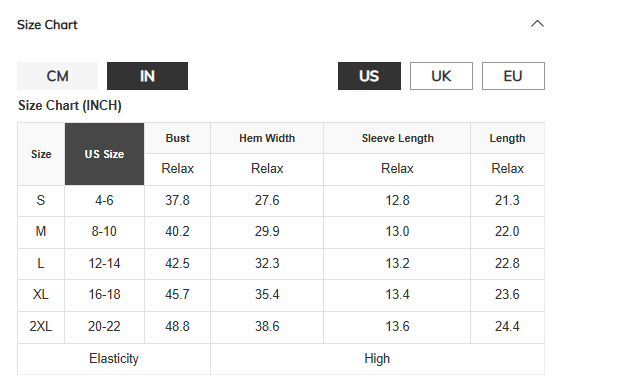
Task: Click the 48.8 bust measurement cell
Action: (178, 327)
